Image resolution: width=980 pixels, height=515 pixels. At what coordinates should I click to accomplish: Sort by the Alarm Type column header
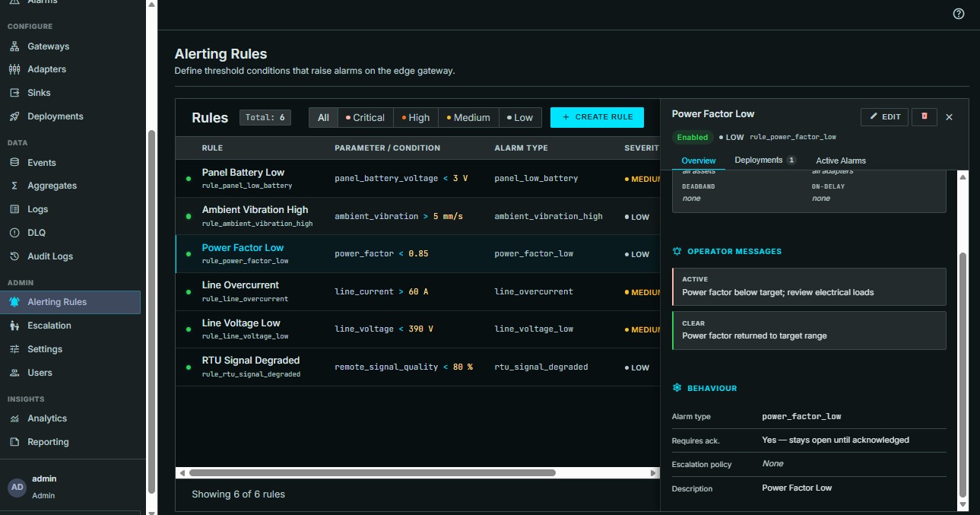click(521, 148)
